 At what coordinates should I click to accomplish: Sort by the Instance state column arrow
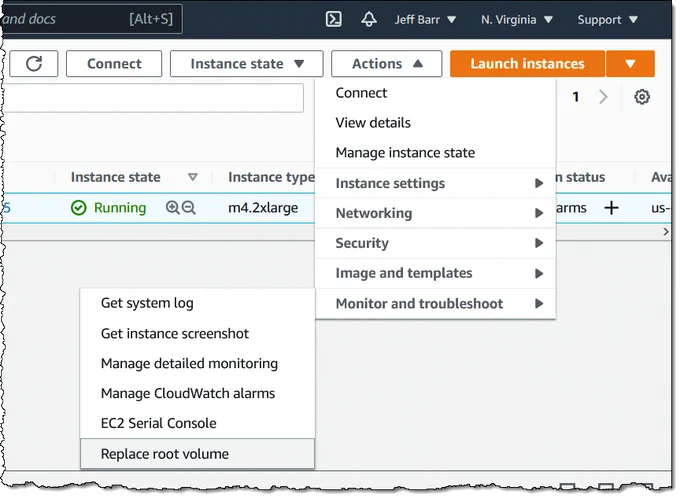coord(193,177)
